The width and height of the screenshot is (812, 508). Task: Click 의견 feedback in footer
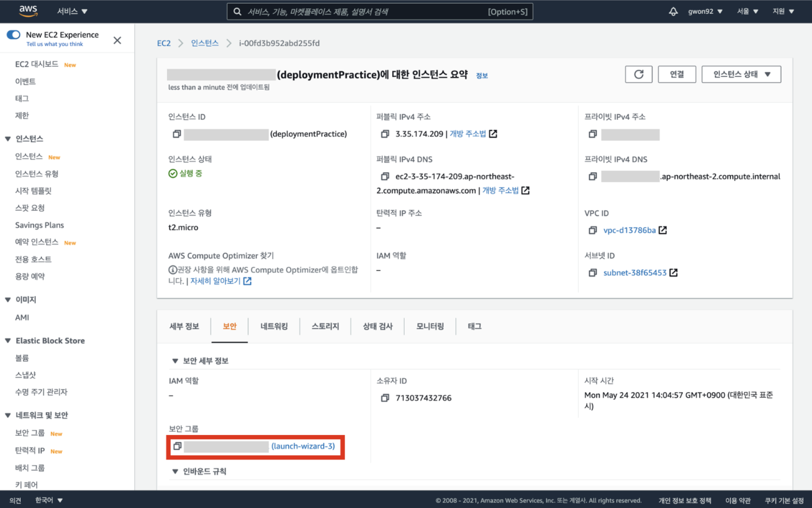click(x=15, y=500)
